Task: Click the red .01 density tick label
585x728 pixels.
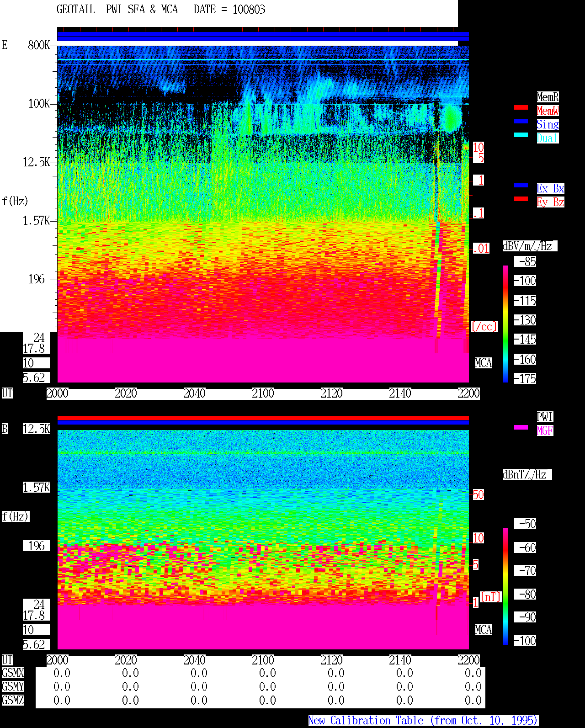Action: pos(481,249)
